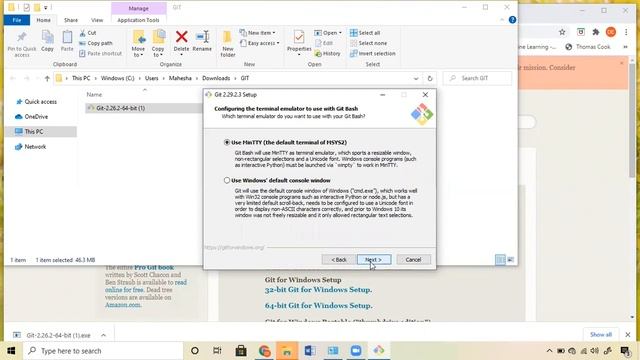The image size is (640, 360).
Task: Open the File tab in File Explorer
Action: pyautogui.click(x=17, y=20)
